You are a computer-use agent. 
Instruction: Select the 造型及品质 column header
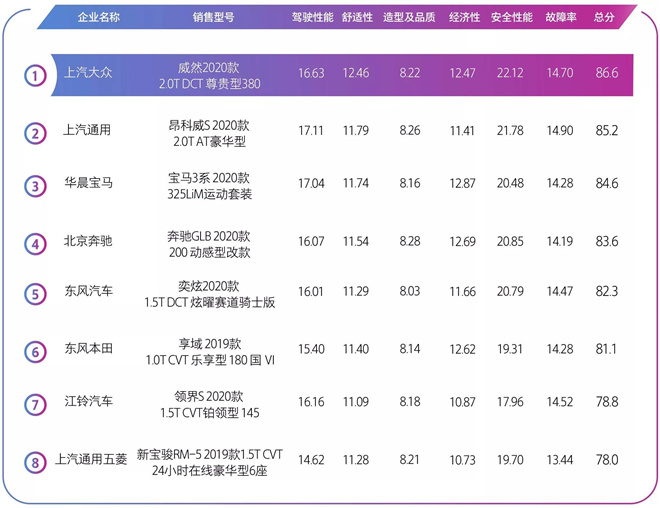pos(409,17)
